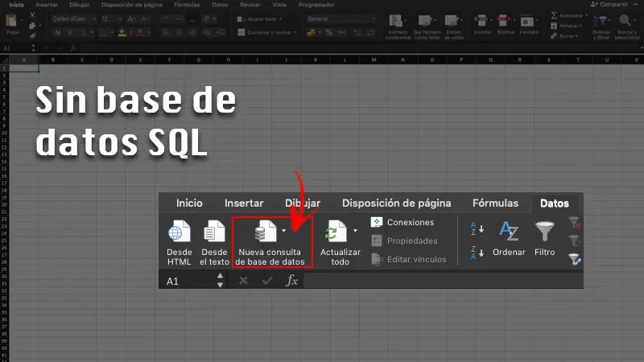The height and width of the screenshot is (362, 644).
Task: Toggle Ajustar texto wrap option
Action: (258, 19)
